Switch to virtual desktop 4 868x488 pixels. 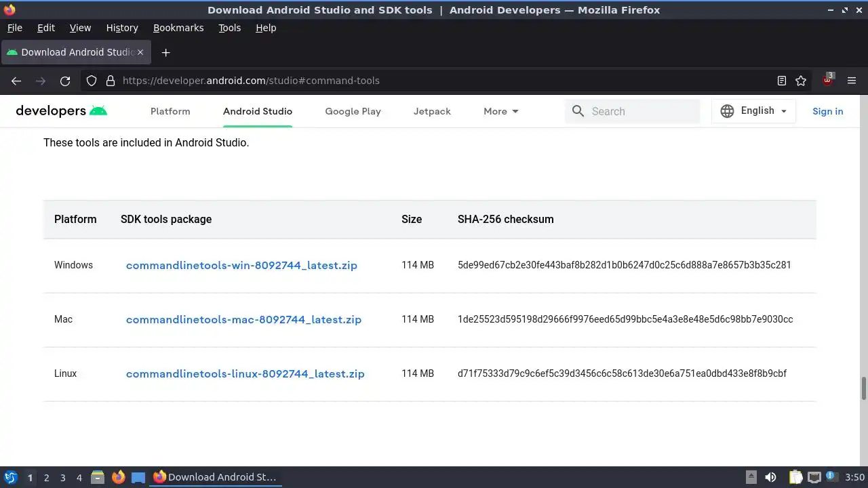[79, 478]
